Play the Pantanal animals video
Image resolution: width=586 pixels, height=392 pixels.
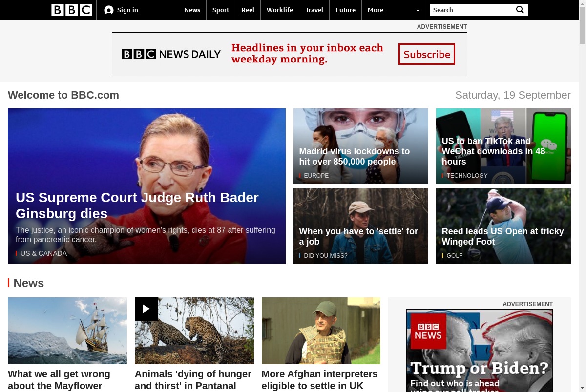coord(146,309)
